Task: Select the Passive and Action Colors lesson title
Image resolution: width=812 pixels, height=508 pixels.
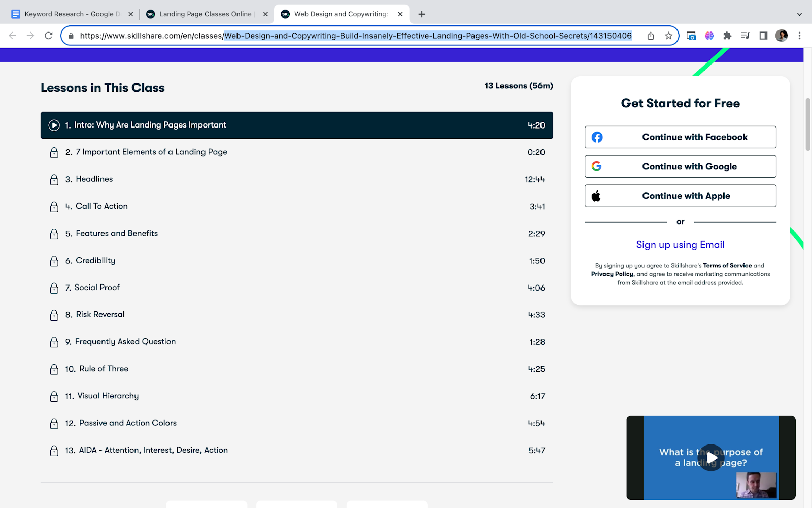Action: (x=128, y=423)
